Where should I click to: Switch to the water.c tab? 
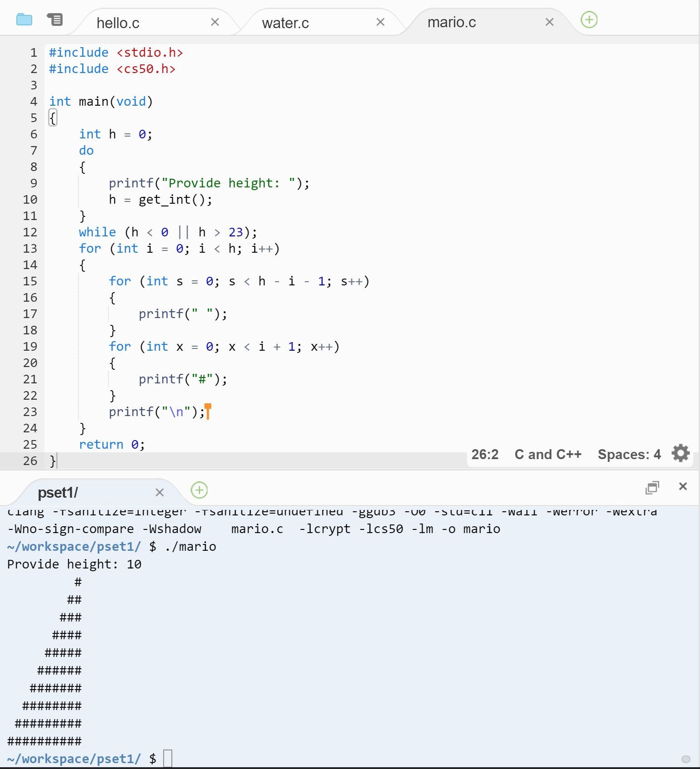[285, 23]
